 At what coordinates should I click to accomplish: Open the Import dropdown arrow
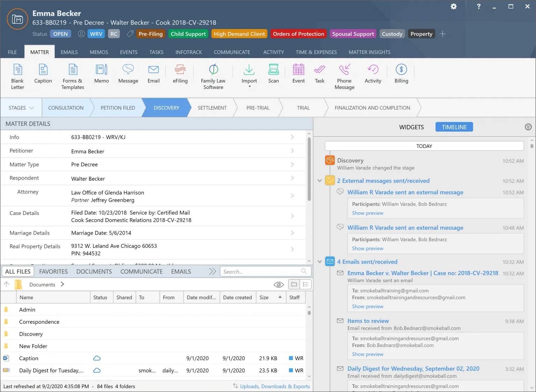[x=250, y=87]
